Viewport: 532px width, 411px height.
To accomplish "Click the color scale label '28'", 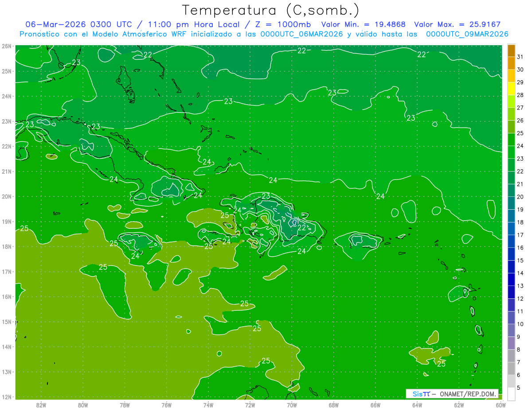I will point(520,95).
